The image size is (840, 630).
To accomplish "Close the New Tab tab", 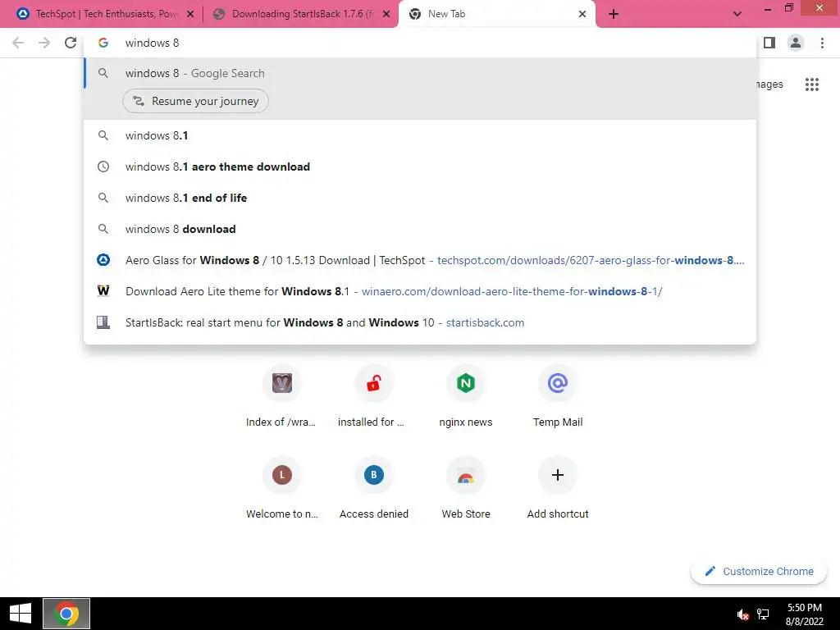I will point(582,14).
